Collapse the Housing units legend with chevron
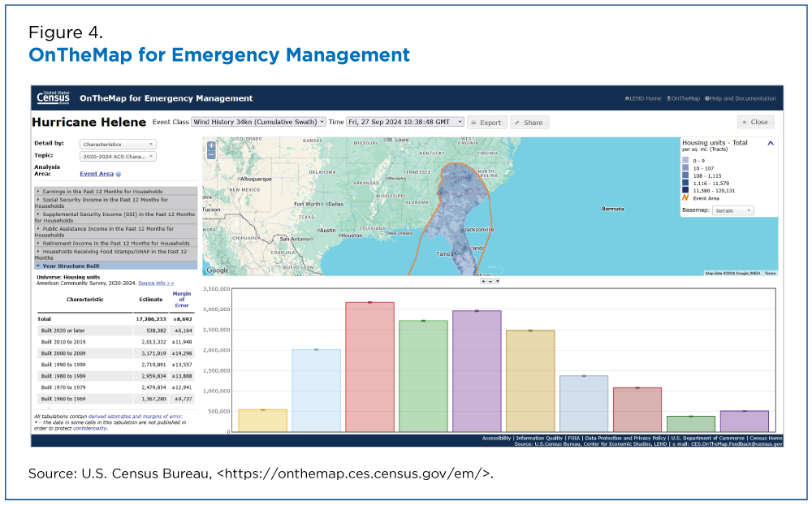 pyautogui.click(x=770, y=144)
